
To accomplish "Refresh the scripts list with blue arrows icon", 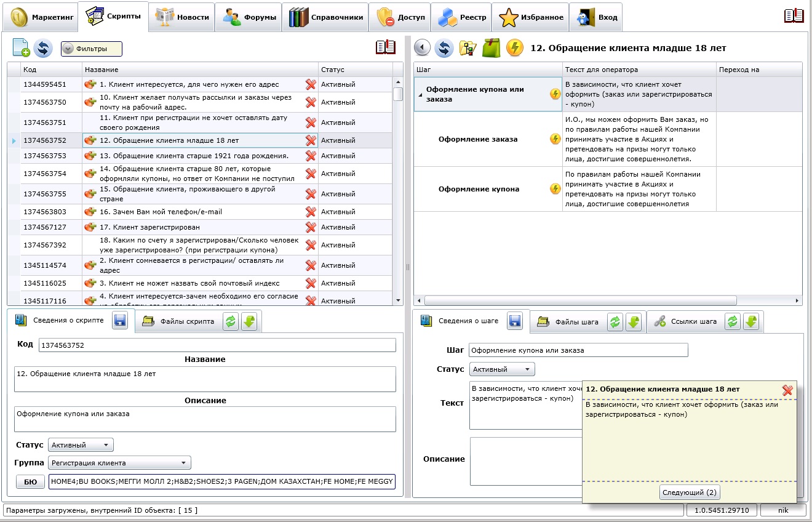I will [x=42, y=48].
